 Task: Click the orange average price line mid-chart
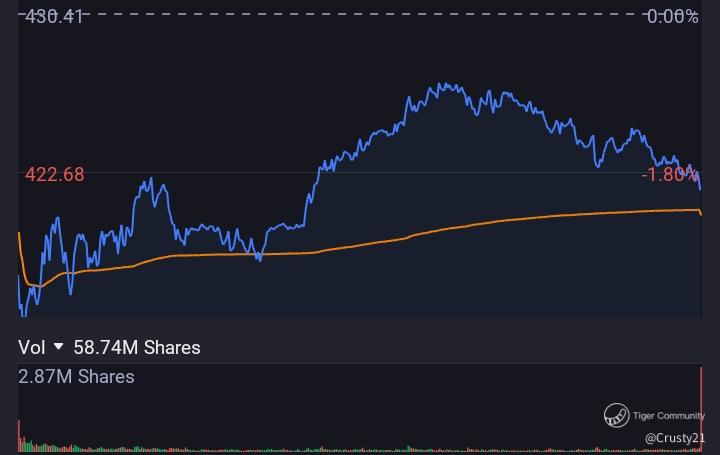(360, 246)
